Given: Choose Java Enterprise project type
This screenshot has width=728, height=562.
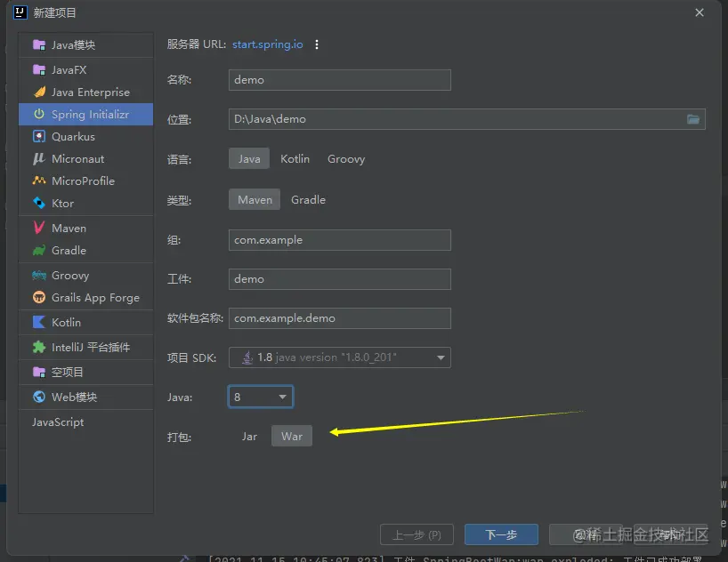Looking at the screenshot, I should coord(86,92).
